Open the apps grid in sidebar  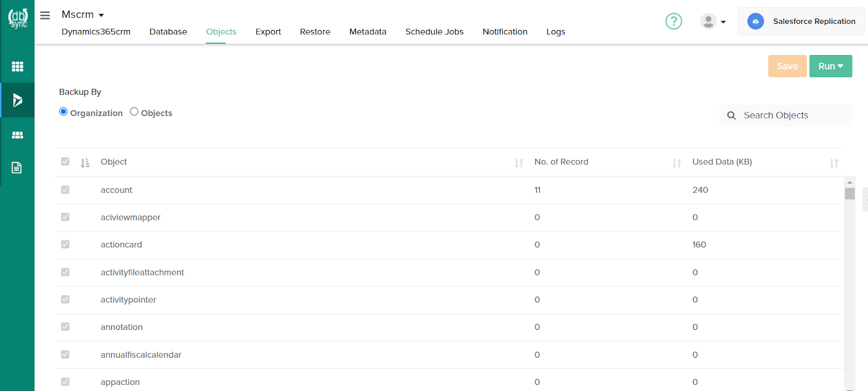(x=17, y=67)
